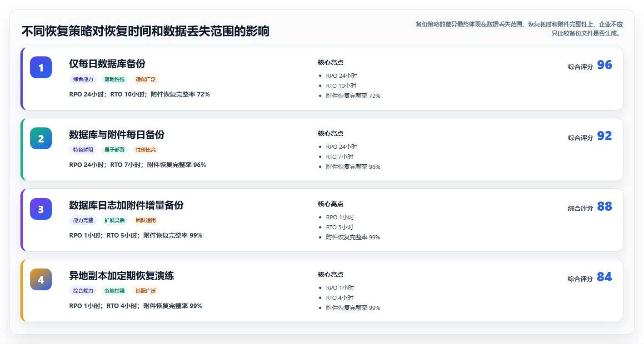Click 综合评分 label beside score 84
This screenshot has width=644, height=344.
(x=580, y=278)
